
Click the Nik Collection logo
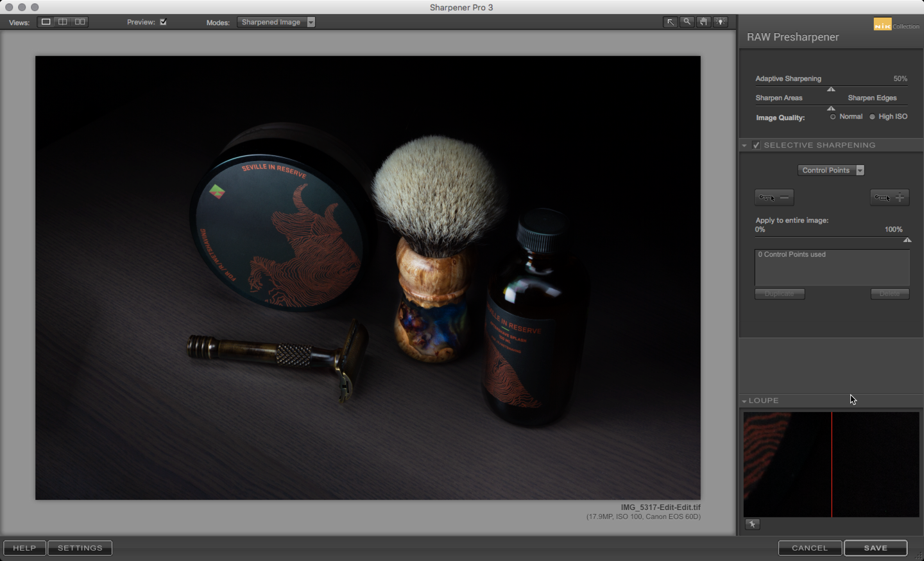pyautogui.click(x=896, y=24)
